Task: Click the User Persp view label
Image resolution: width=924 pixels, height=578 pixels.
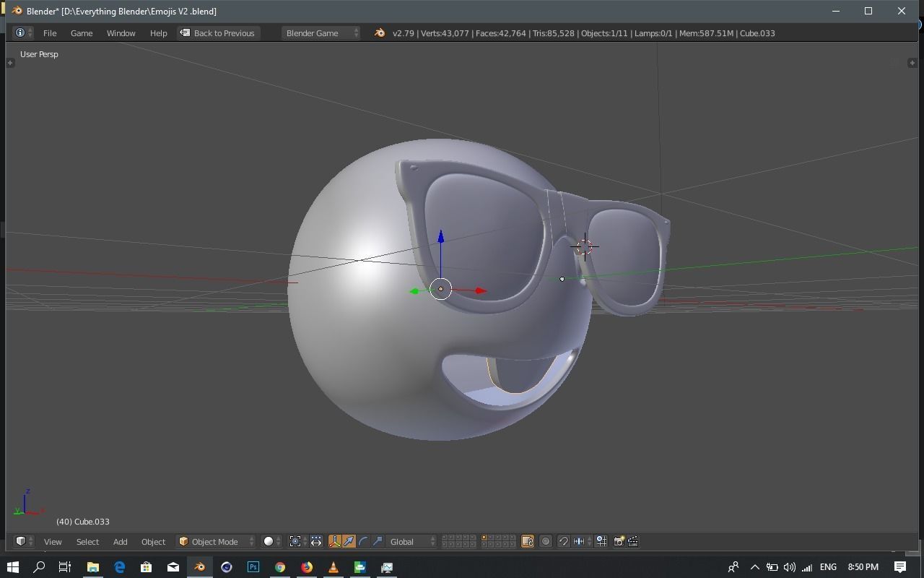Action: (39, 54)
